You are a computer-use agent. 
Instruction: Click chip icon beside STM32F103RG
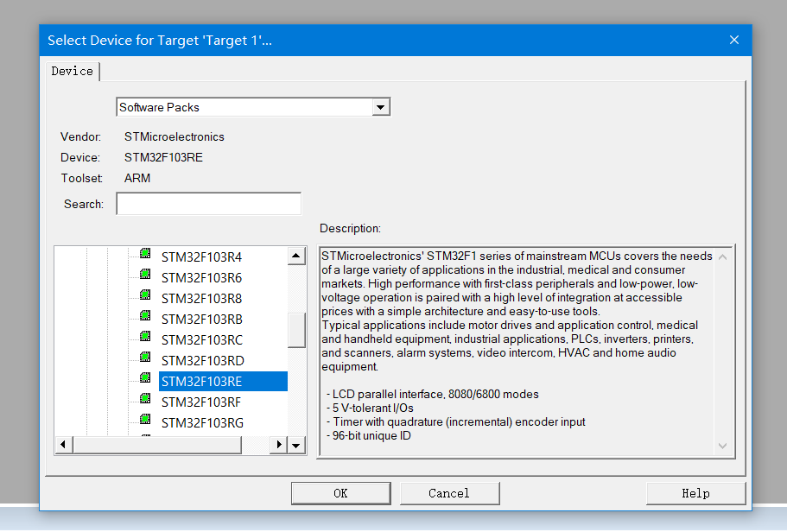[145, 419]
